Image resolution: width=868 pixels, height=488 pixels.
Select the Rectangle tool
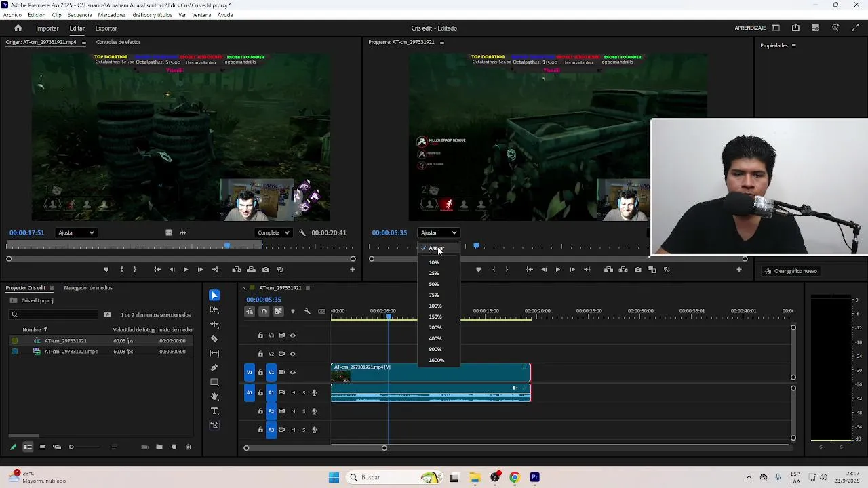214,382
